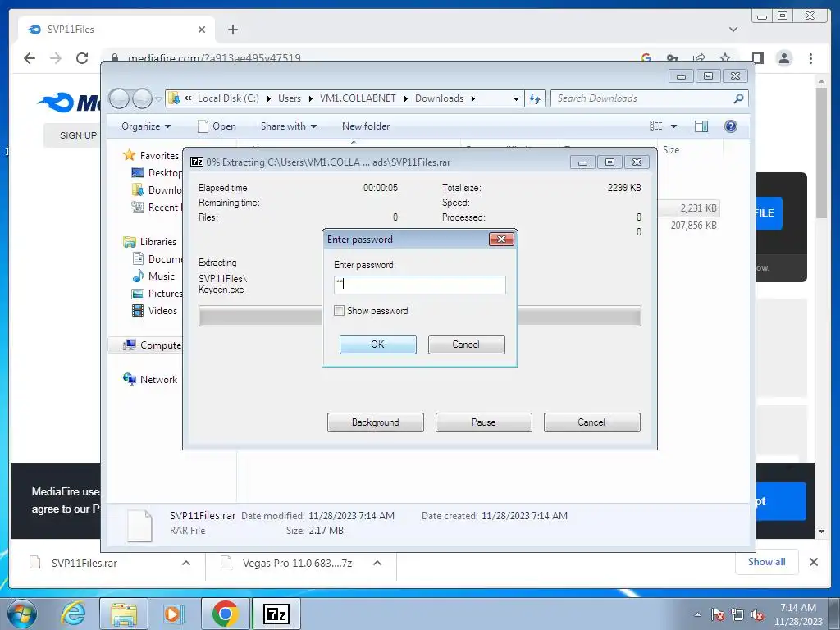Screen dimensions: 840x630
Task: Click the password key icon in address bar
Action: pos(673,58)
